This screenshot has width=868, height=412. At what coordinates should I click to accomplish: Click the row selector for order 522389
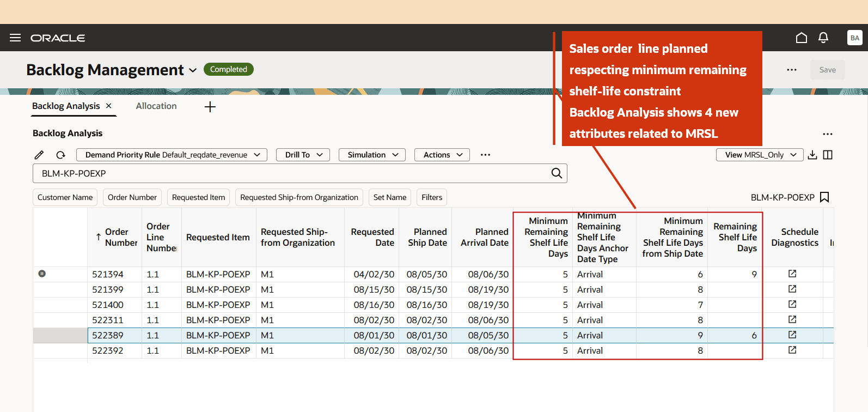tap(60, 335)
